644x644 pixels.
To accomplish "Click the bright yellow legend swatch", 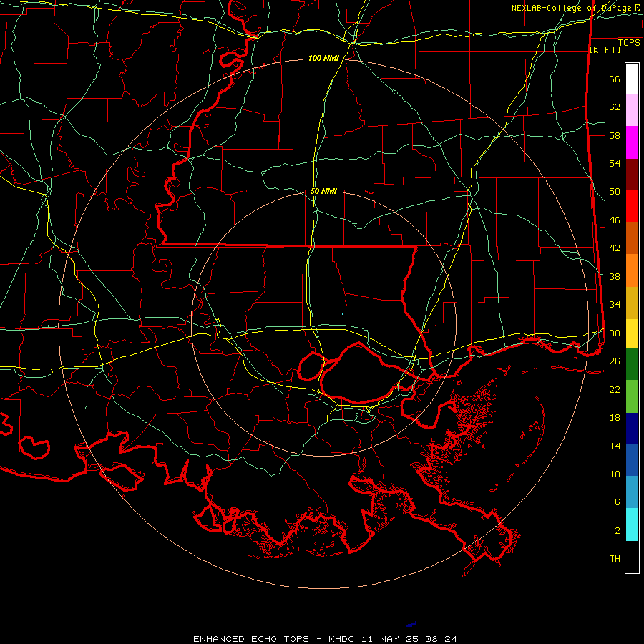I will 632,333.
